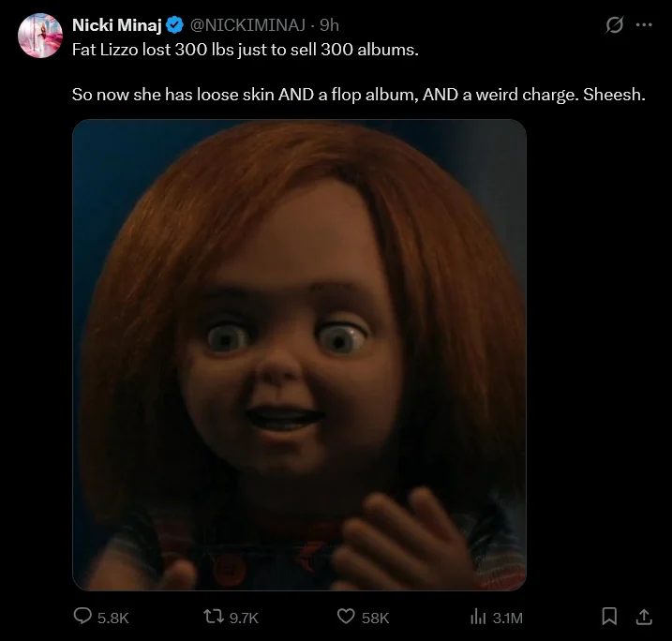The height and width of the screenshot is (641, 672).
Task: Like the post with the heart icon
Action: [347, 617]
